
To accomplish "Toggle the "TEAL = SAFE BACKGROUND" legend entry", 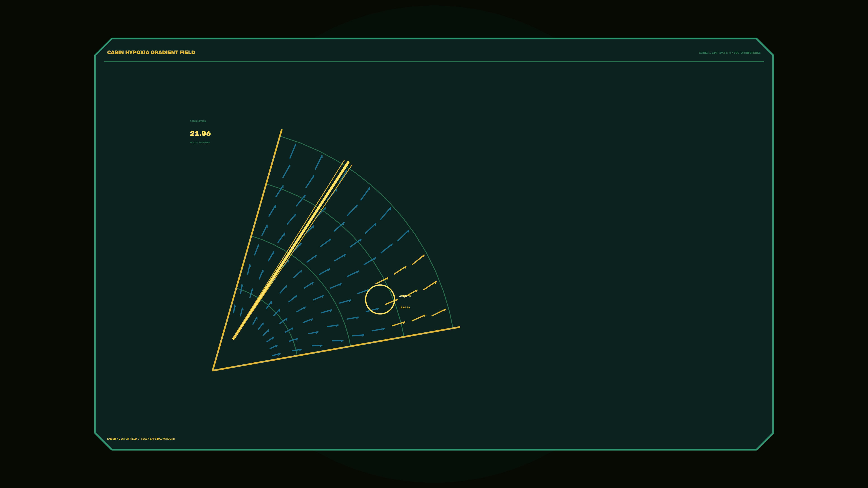I will pyautogui.click(x=158, y=439).
